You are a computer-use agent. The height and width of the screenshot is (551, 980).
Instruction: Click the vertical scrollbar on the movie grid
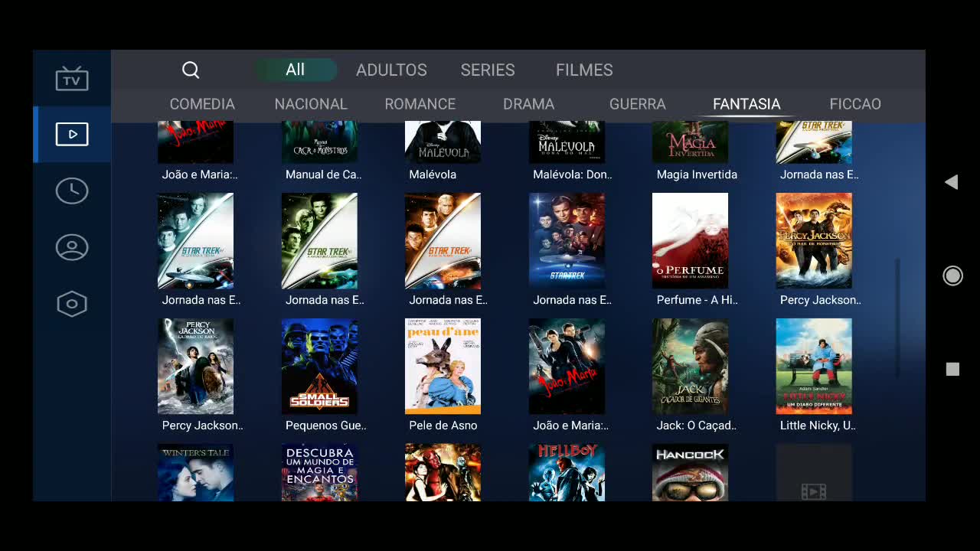[898, 318]
